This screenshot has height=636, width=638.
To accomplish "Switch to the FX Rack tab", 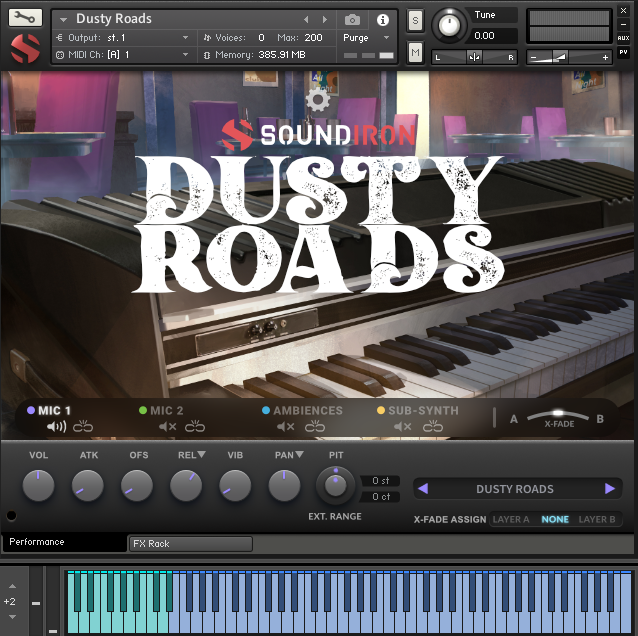I will [x=190, y=544].
